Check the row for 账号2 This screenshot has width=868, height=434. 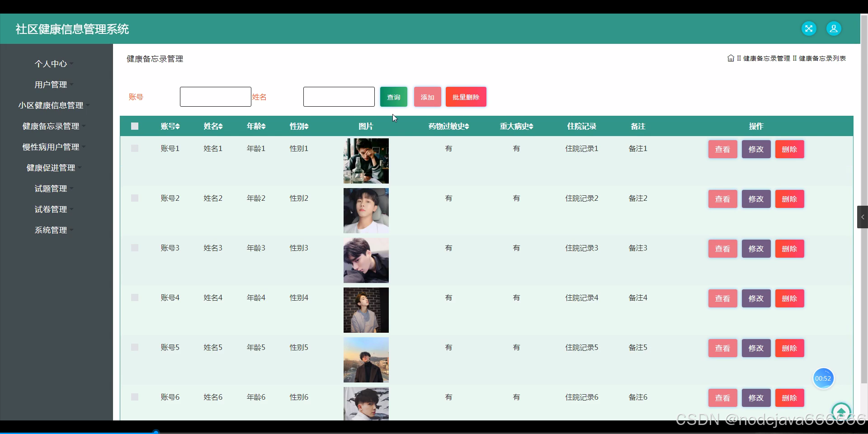pos(135,198)
